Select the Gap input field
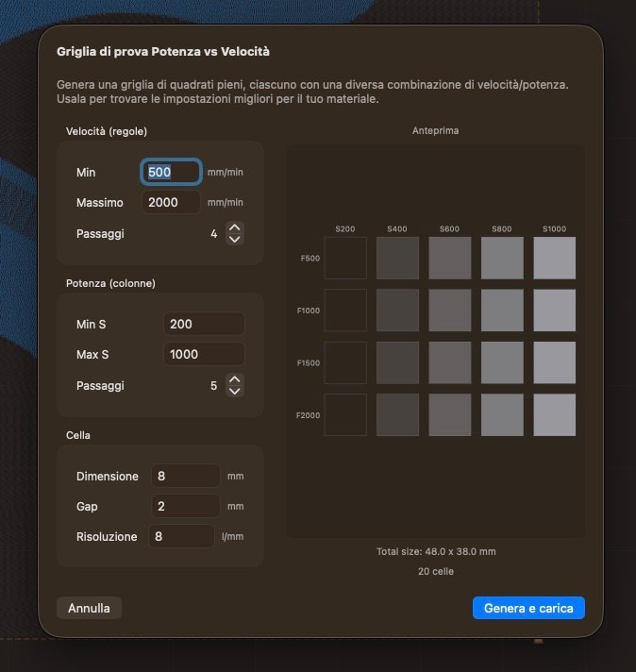Screen dimensions: 636x672 coord(185,506)
